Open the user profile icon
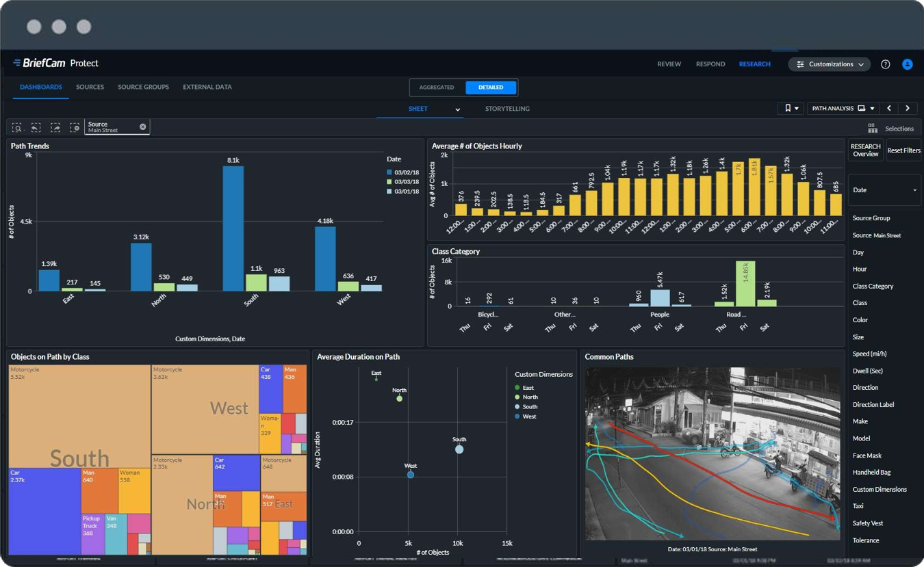The height and width of the screenshot is (567, 924). click(908, 64)
